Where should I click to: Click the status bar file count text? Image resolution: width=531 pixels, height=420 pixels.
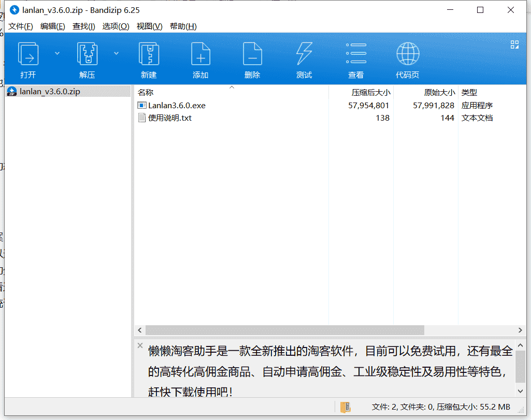[441, 407]
